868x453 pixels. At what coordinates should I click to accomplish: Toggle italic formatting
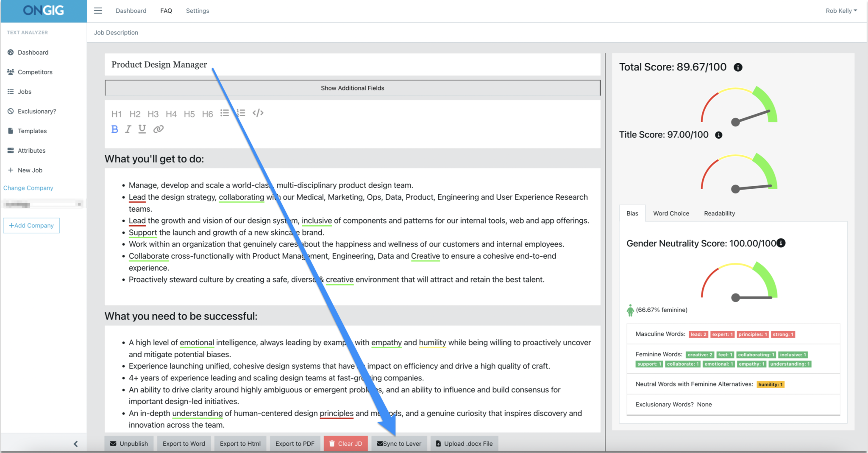point(128,129)
